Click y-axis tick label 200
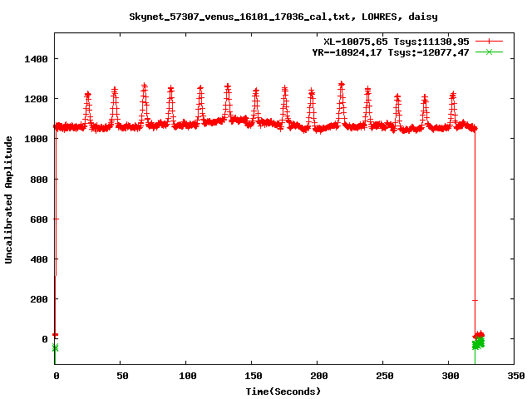Screen dimensions: 532x399 (39, 299)
